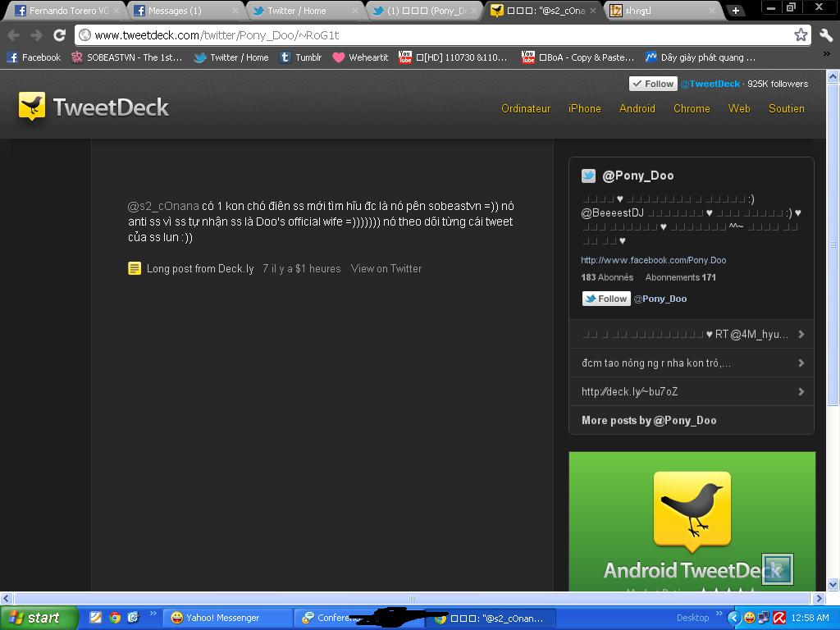Open the Weheartit bookmark
This screenshot has width=840, height=630.
pyautogui.click(x=360, y=57)
